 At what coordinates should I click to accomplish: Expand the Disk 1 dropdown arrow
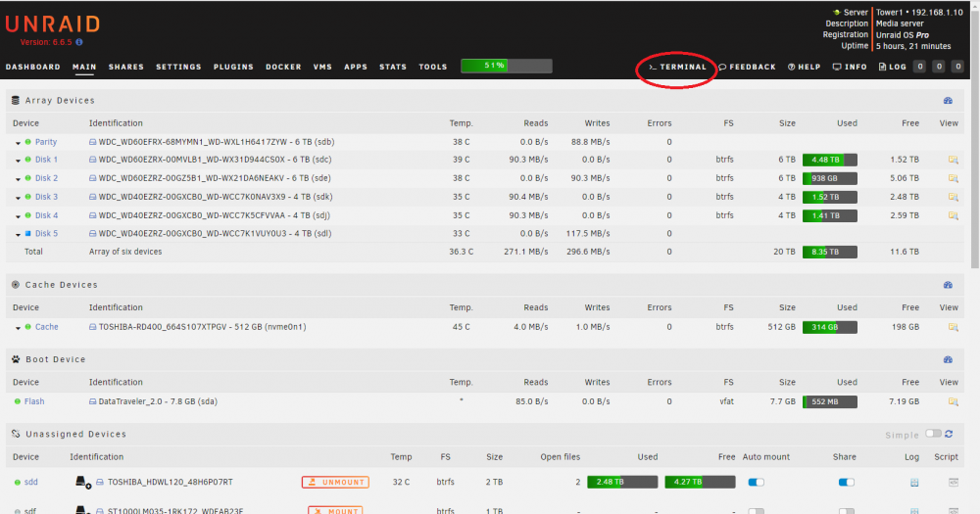(18, 161)
